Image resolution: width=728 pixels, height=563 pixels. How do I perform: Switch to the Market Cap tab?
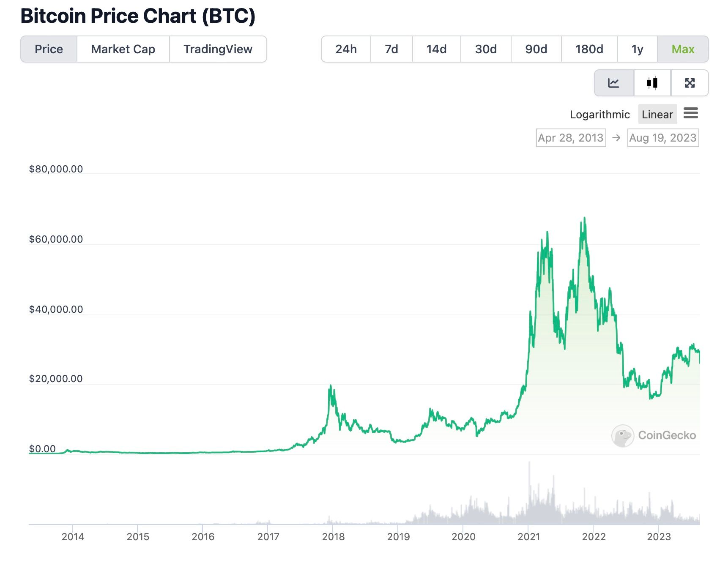click(123, 49)
